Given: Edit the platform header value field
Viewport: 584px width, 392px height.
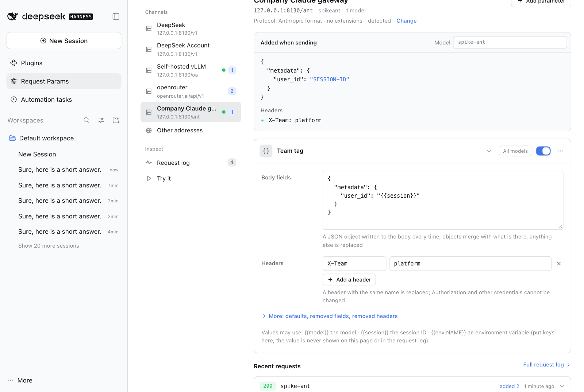Looking at the screenshot, I should click(x=470, y=264).
